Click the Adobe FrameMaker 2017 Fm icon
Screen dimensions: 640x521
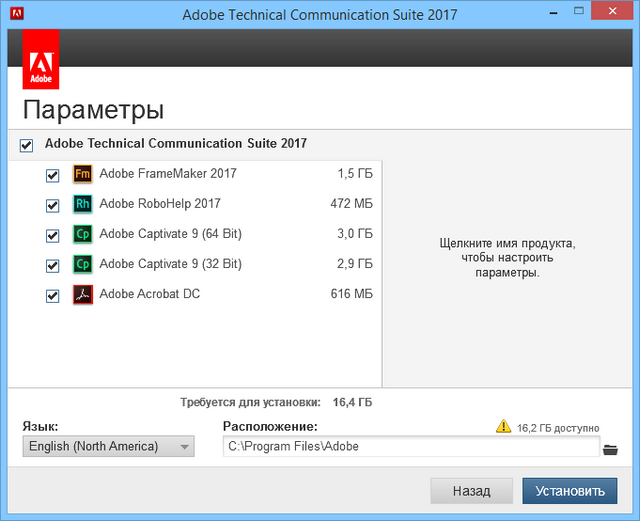83,174
